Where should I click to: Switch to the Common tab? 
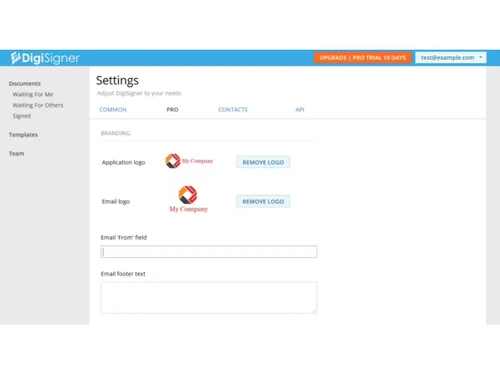pos(113,109)
